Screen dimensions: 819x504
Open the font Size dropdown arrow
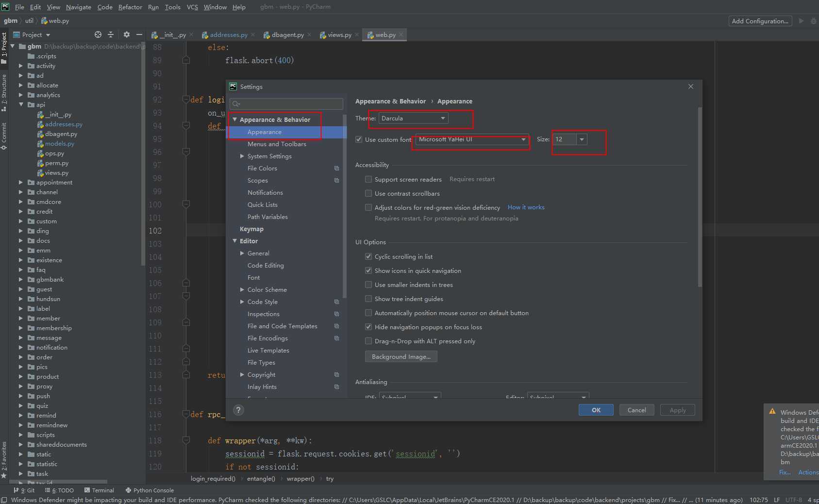[x=582, y=139]
